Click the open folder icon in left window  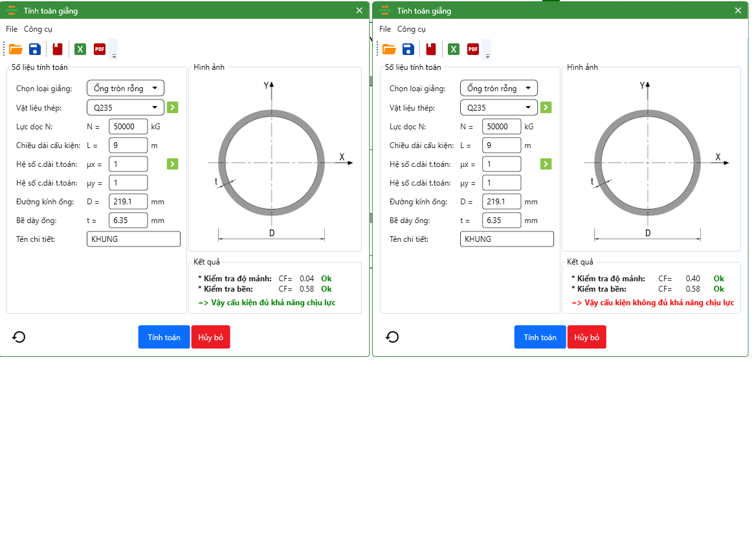(16, 49)
